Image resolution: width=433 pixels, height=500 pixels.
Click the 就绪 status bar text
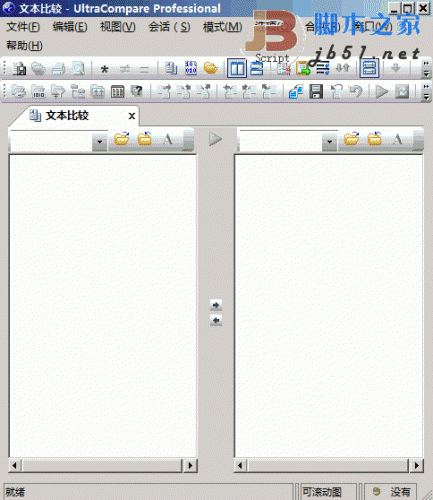click(x=15, y=492)
